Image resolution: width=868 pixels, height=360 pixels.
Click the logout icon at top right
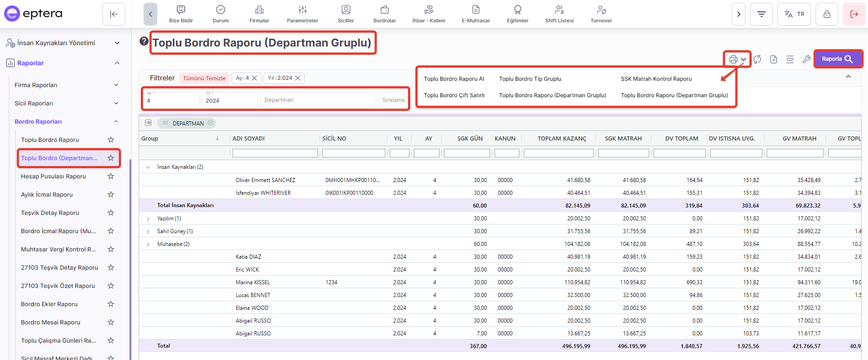pyautogui.click(x=854, y=14)
